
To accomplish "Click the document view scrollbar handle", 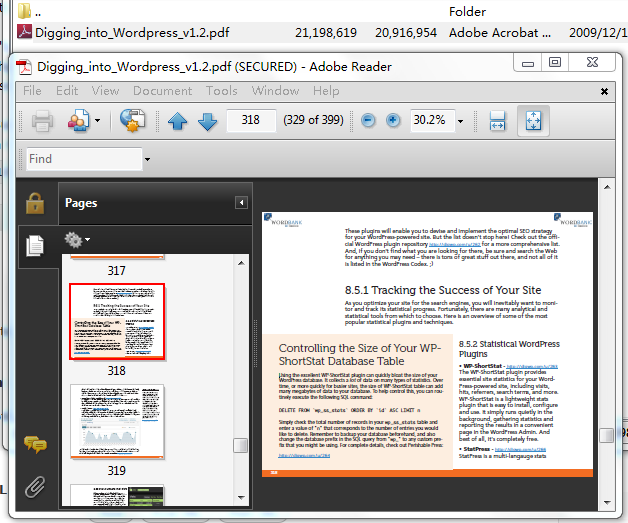I will tap(606, 435).
